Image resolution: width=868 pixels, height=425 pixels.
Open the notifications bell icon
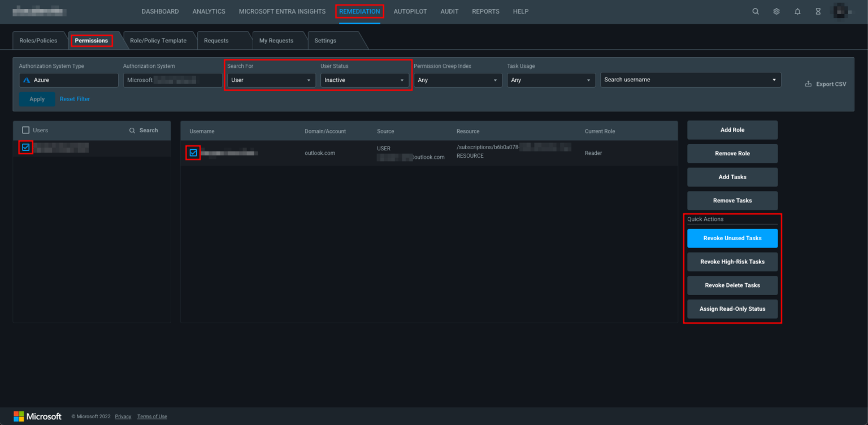(x=797, y=11)
